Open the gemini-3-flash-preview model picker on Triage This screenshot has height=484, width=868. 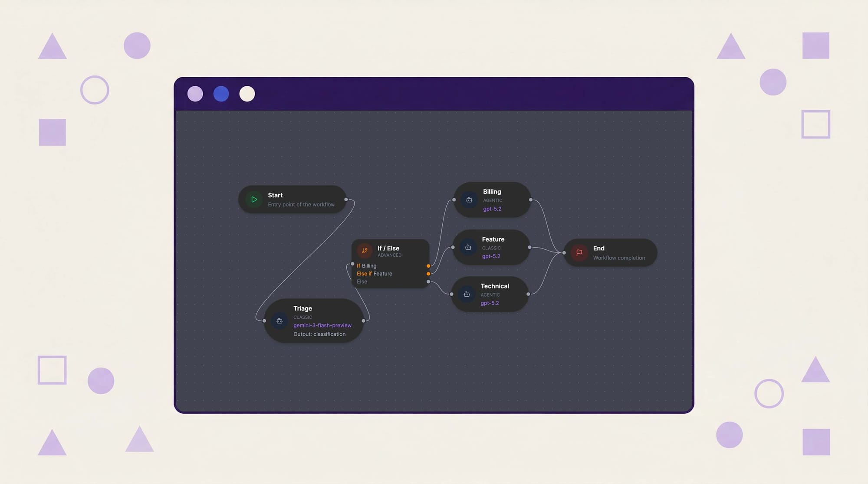coord(322,325)
